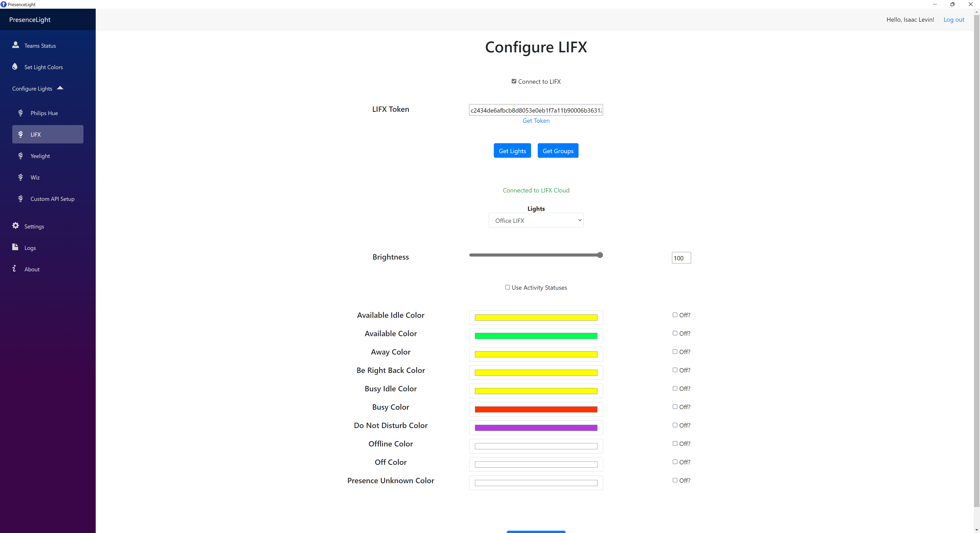Follow the Get Token link
This screenshot has height=533, width=980.
pyautogui.click(x=536, y=120)
